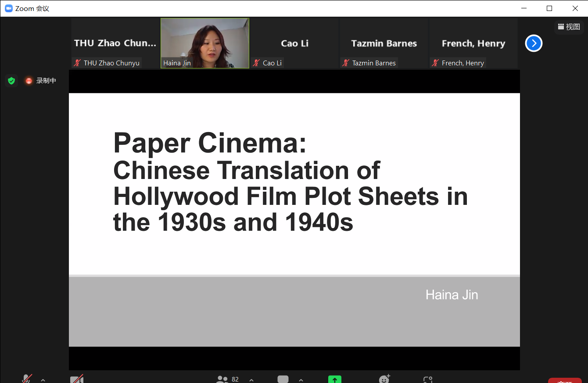The image size is (588, 383).
Task: Select the Cao Li participant tile
Action: click(294, 43)
